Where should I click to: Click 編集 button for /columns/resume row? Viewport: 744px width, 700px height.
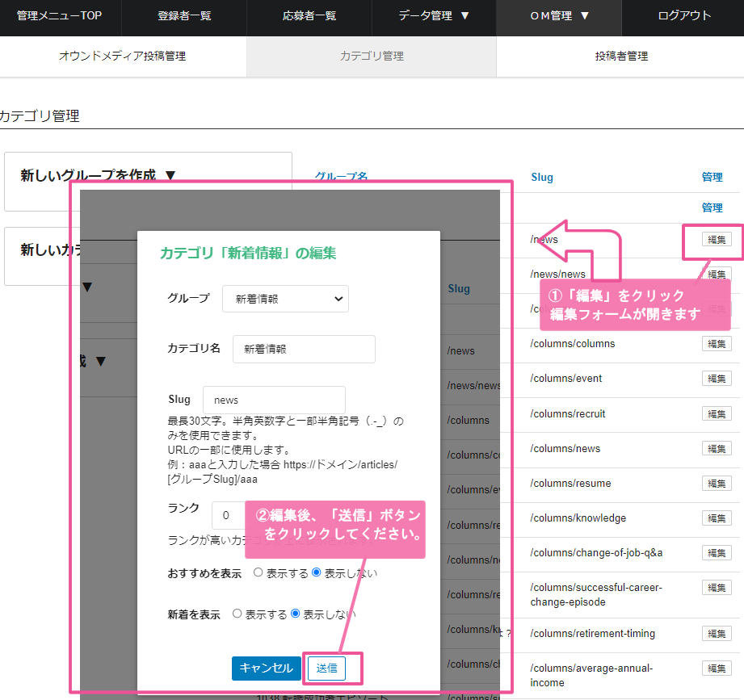tap(717, 484)
